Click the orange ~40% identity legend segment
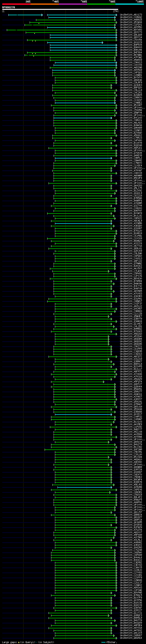This screenshot has height=644, width=146. pos(45,4)
